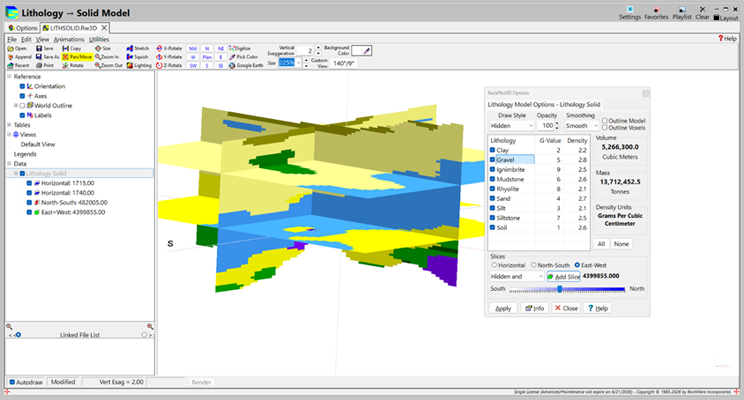Copy the image with the Copy icon
Image resolution: width=744 pixels, height=400 pixels.
(72, 48)
